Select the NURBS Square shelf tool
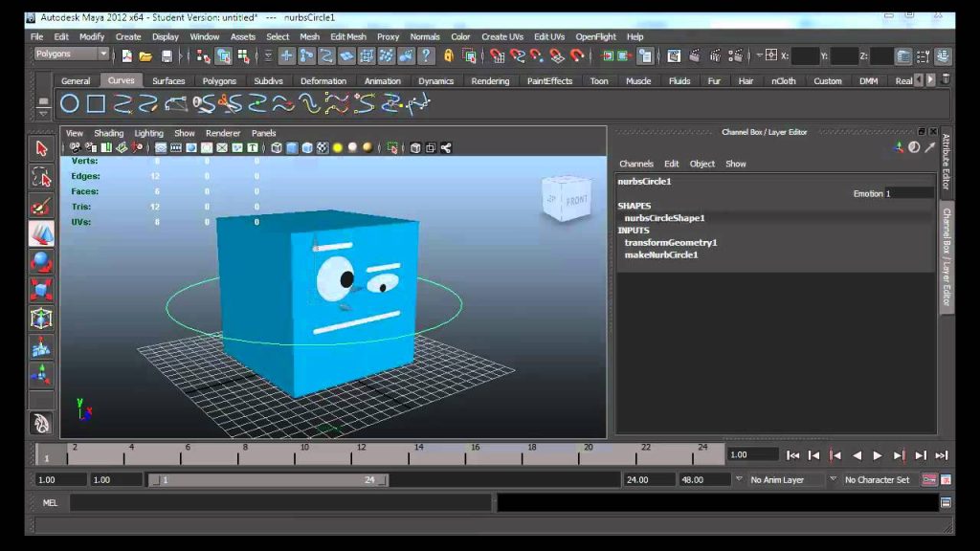Image resolution: width=980 pixels, height=551 pixels. [96, 103]
